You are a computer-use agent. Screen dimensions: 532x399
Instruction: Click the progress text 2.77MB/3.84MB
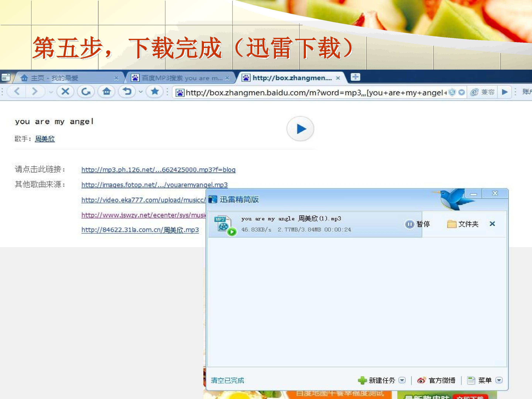[x=299, y=230]
